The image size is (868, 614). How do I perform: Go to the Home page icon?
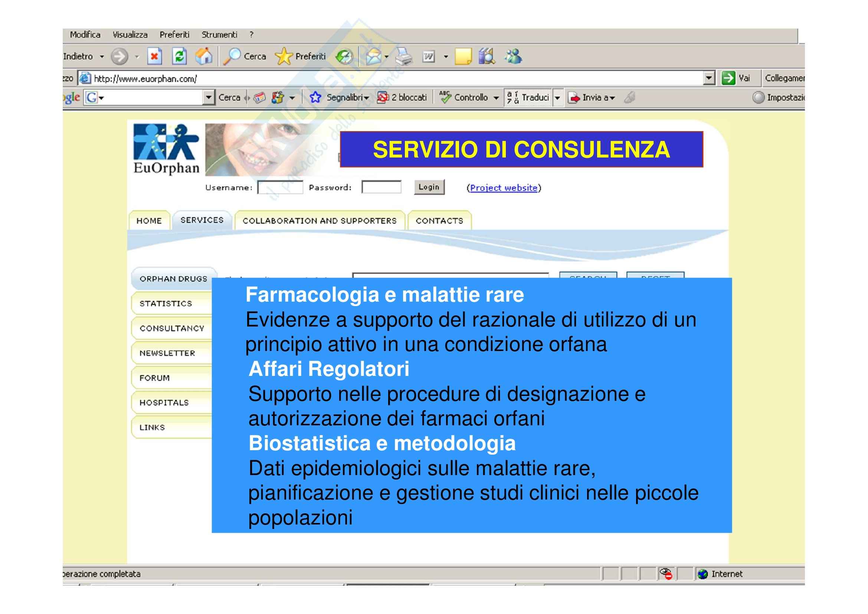tap(204, 57)
